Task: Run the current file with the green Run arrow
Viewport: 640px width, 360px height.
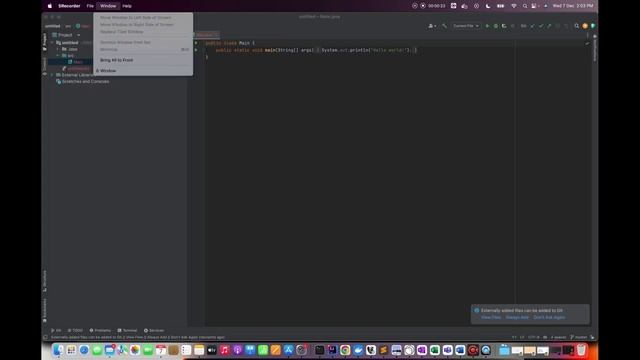Action: point(487,26)
